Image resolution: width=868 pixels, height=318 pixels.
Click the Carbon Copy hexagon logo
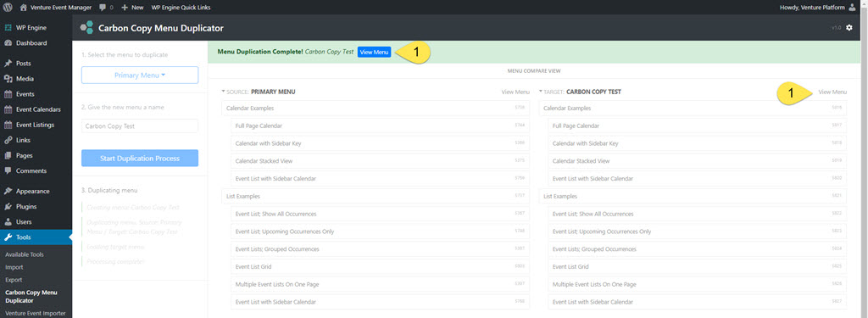coord(86,28)
